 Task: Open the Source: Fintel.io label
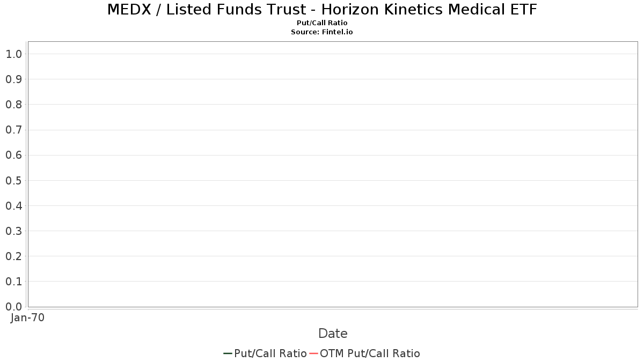tap(322, 32)
